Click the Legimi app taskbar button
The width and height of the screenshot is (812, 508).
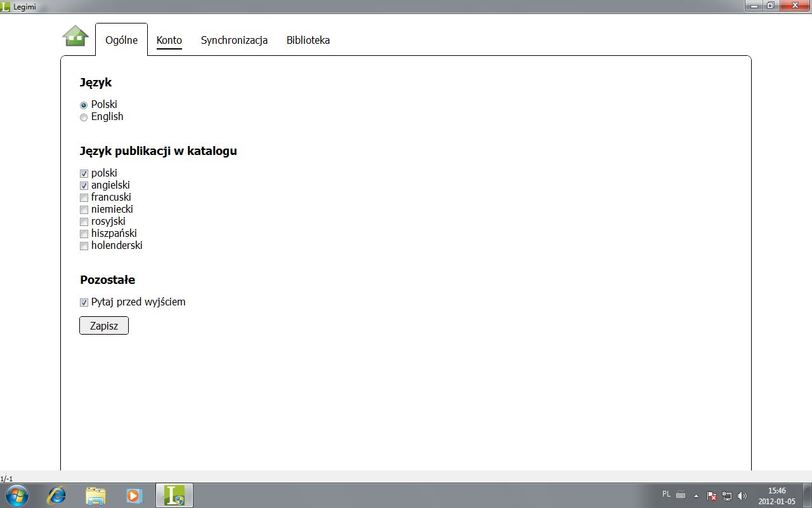[174, 495]
